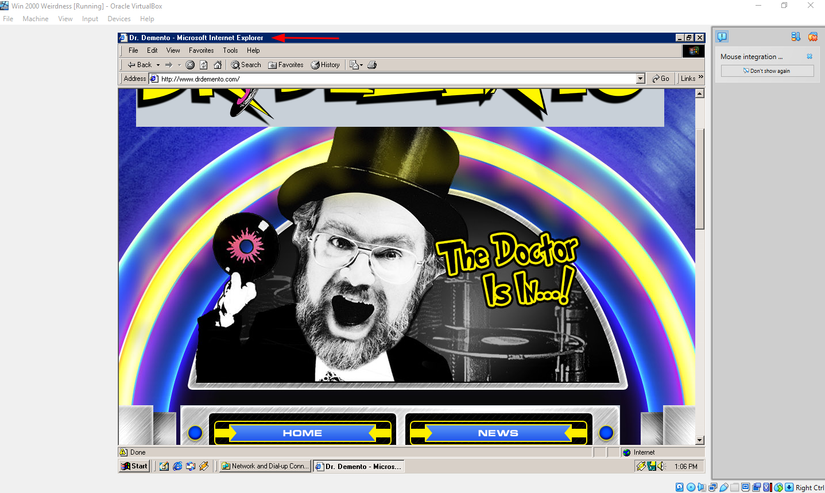Open the VirtualBox window's View menu
The height and width of the screenshot is (493, 825).
65,18
